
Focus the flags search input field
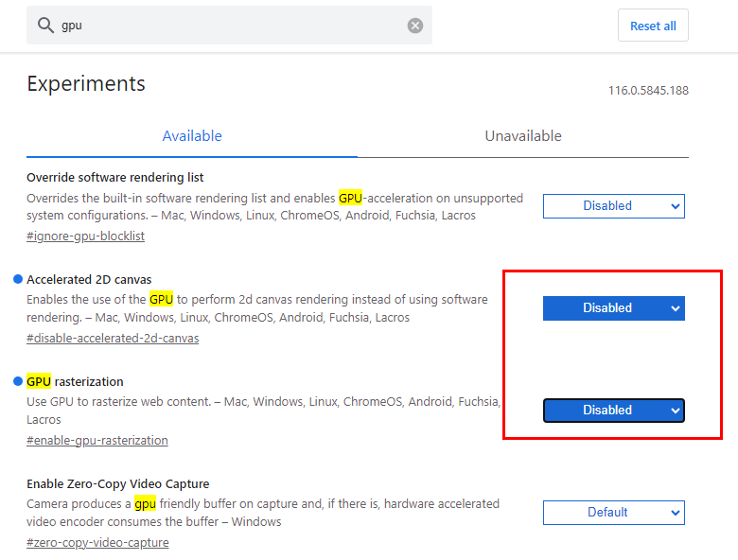[x=231, y=26]
